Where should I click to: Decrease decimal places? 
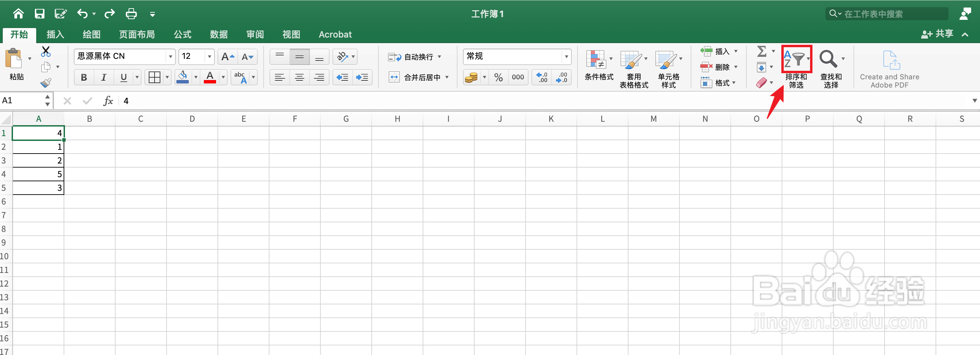(561, 77)
